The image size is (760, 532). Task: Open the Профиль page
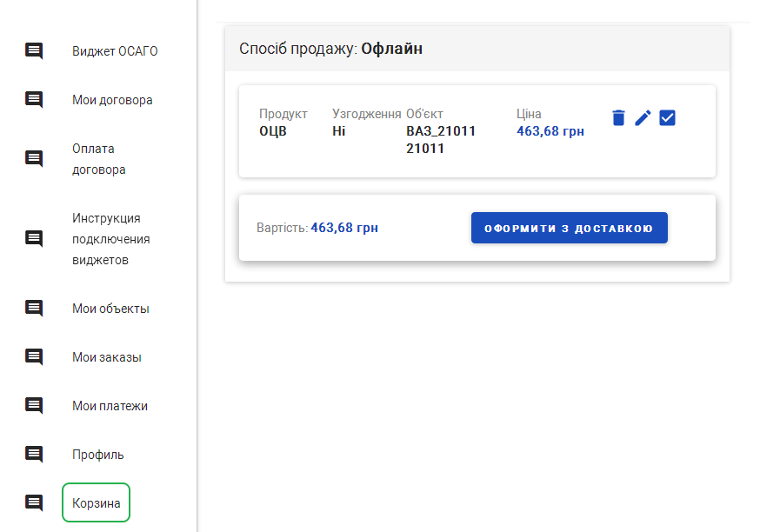(98, 455)
